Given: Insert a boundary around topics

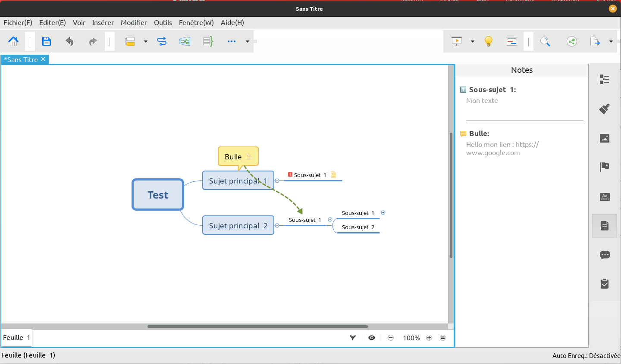Looking at the screenshot, I should point(185,41).
